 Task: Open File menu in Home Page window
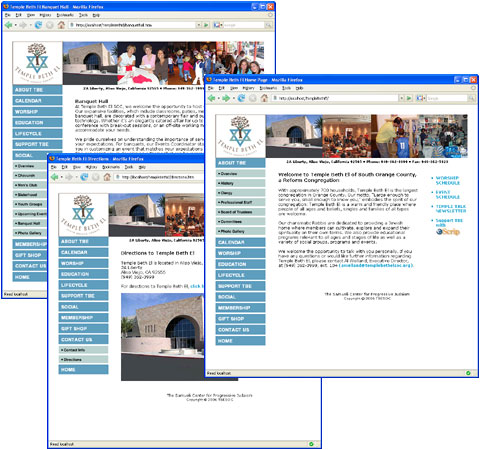pos(211,88)
